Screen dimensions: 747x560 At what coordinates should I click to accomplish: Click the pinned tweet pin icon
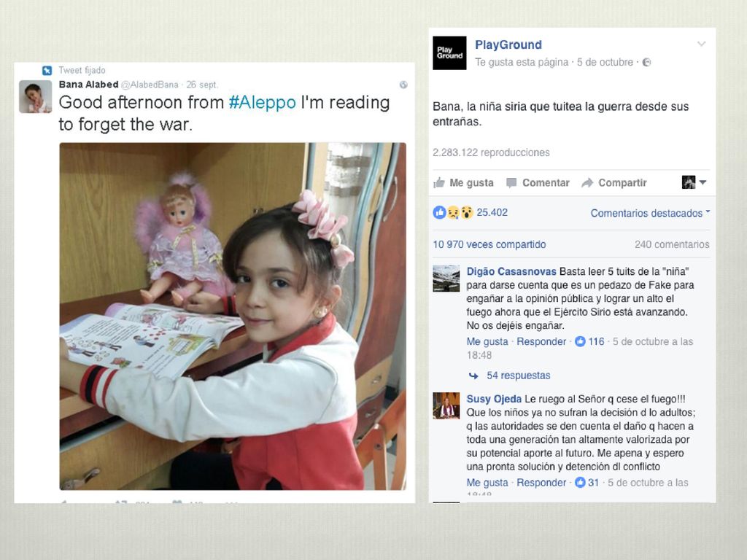47,71
